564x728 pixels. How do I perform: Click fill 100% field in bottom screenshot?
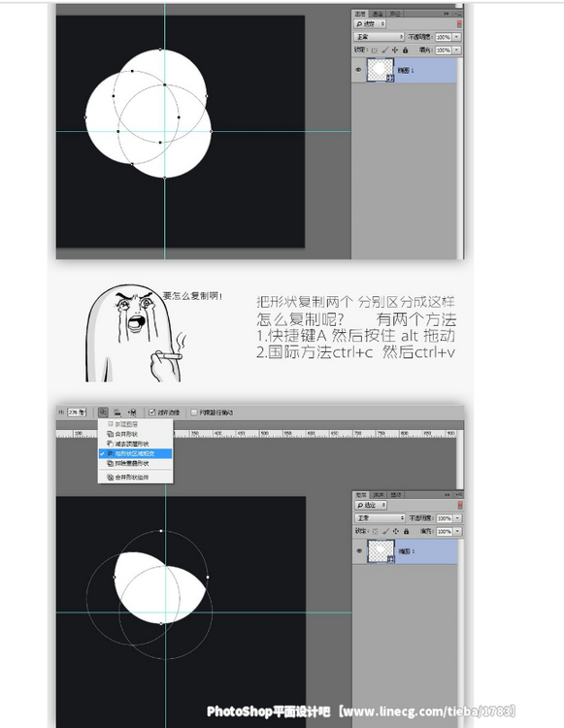click(445, 531)
